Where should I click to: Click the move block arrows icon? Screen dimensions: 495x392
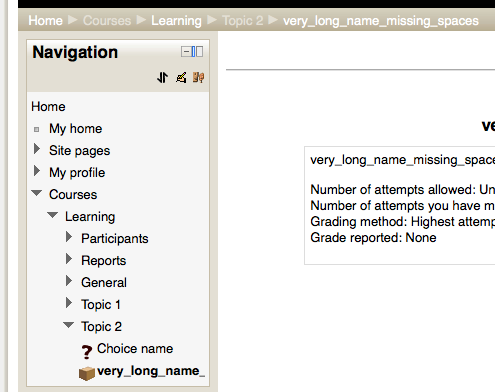click(x=162, y=78)
